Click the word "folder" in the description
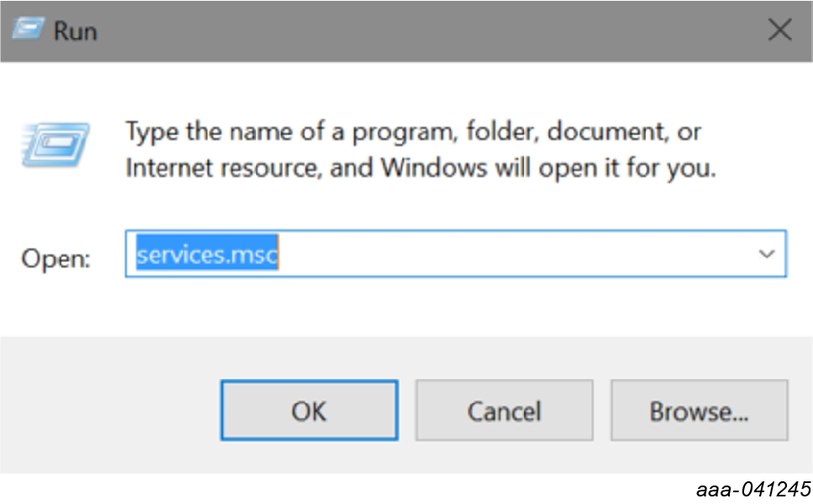This screenshot has width=813, height=504. (499, 132)
